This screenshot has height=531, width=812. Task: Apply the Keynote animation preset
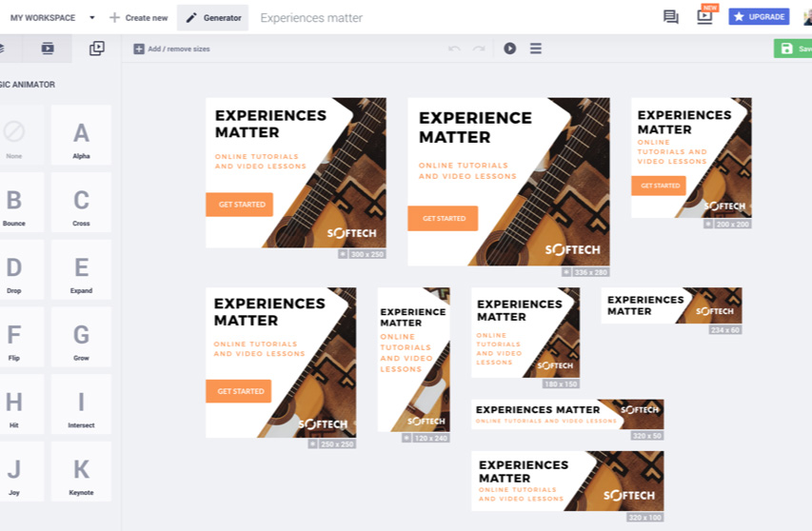tap(81, 471)
